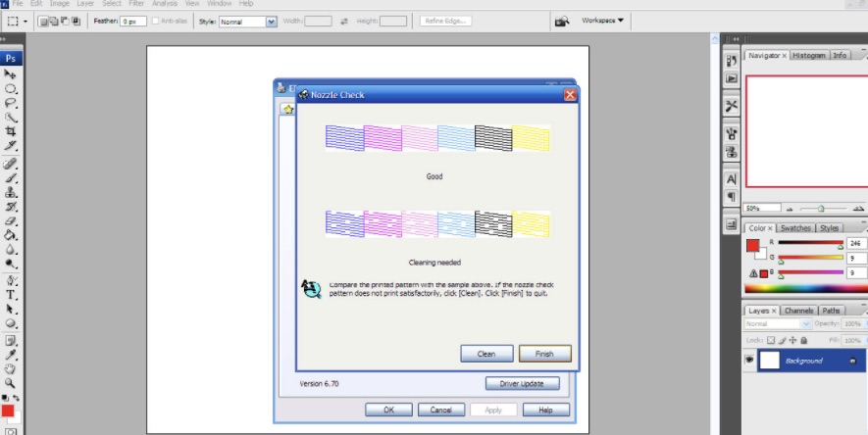Viewport: 868px width, 435px height.
Task: Open the Character panel dock icon
Action: (732, 179)
